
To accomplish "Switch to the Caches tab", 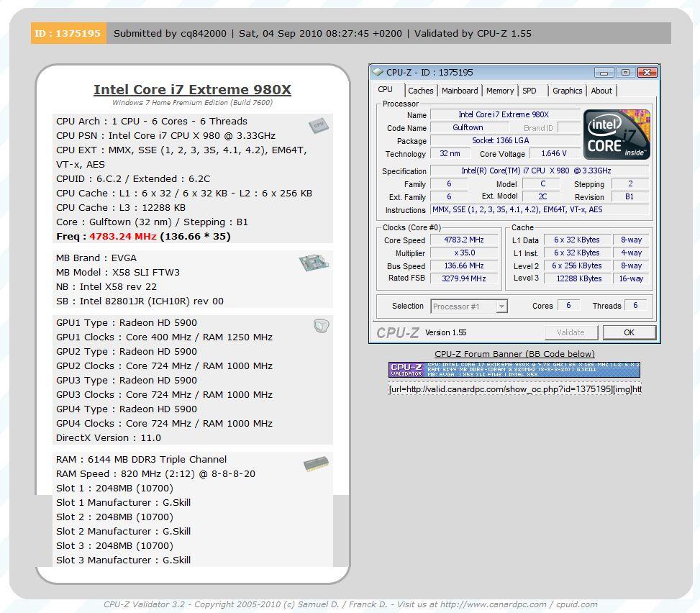I will point(421,91).
